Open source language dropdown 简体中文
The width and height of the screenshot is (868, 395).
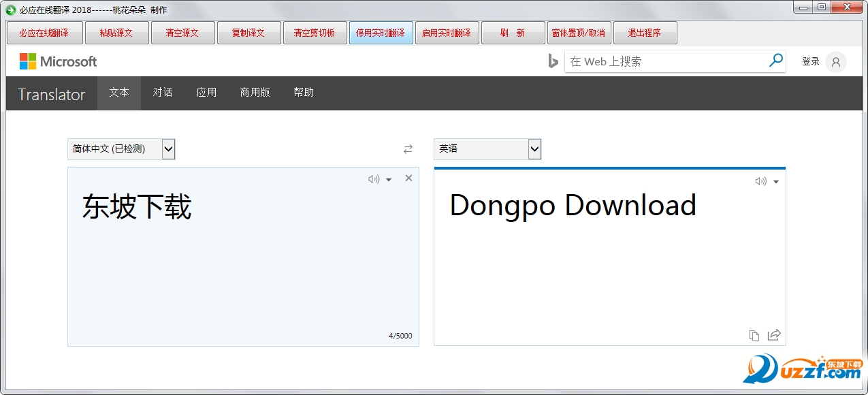point(121,149)
